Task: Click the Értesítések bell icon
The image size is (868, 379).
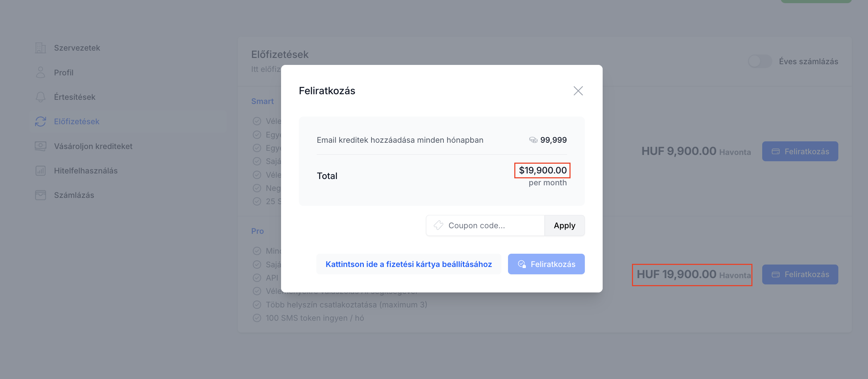Action: (41, 97)
